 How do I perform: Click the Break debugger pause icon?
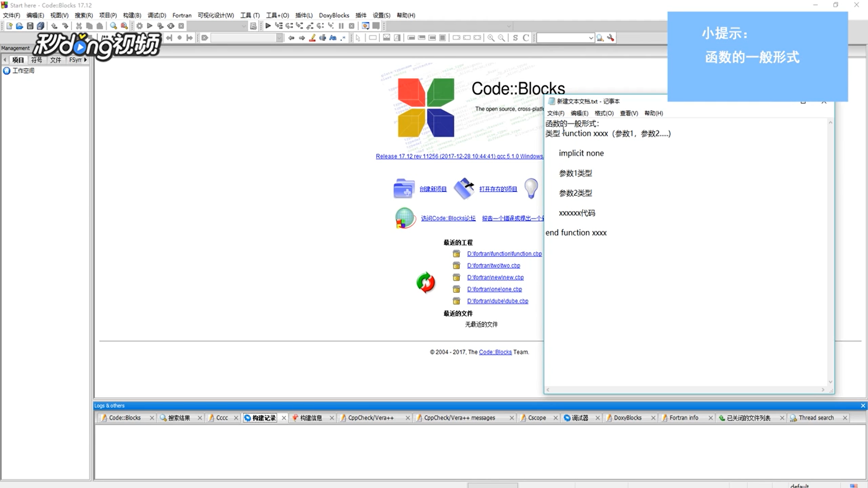(x=341, y=26)
